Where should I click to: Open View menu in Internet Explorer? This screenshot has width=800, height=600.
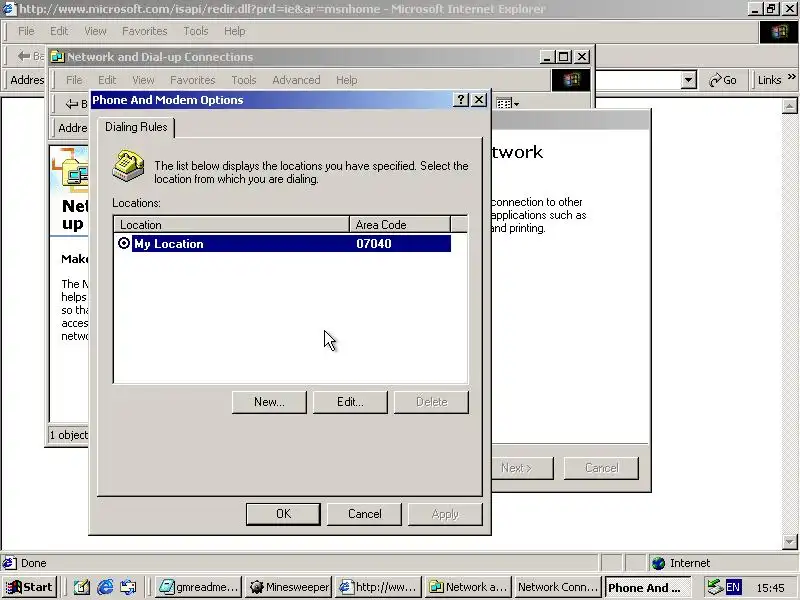95,31
